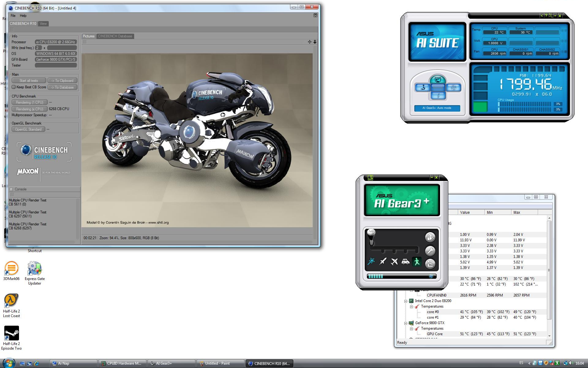Screen dimensions: 588x368
Task: Click the AI Nap sleeping monitor icon
Action: point(438,80)
